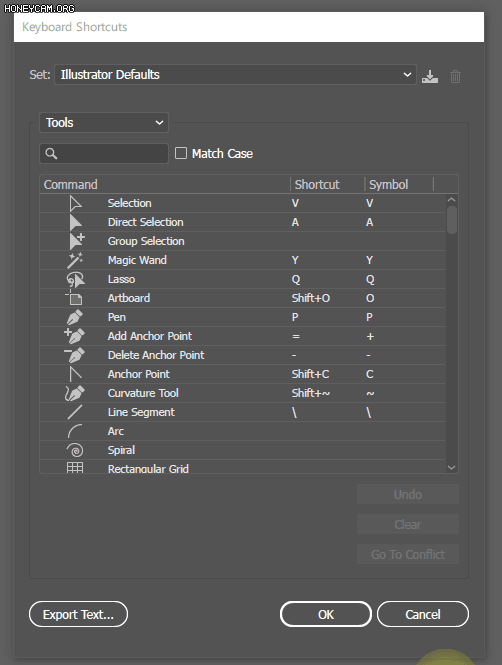Select the Spiral tool icon

[x=75, y=450]
